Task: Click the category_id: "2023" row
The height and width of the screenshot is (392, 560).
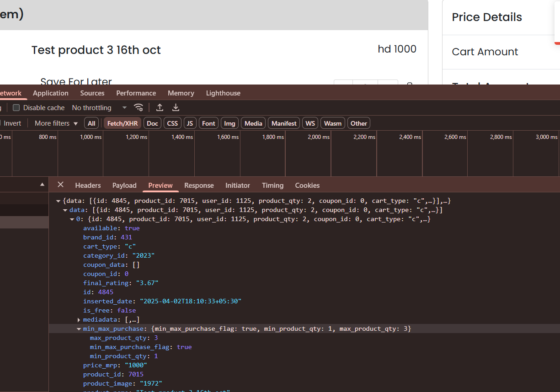Action: 119,256
